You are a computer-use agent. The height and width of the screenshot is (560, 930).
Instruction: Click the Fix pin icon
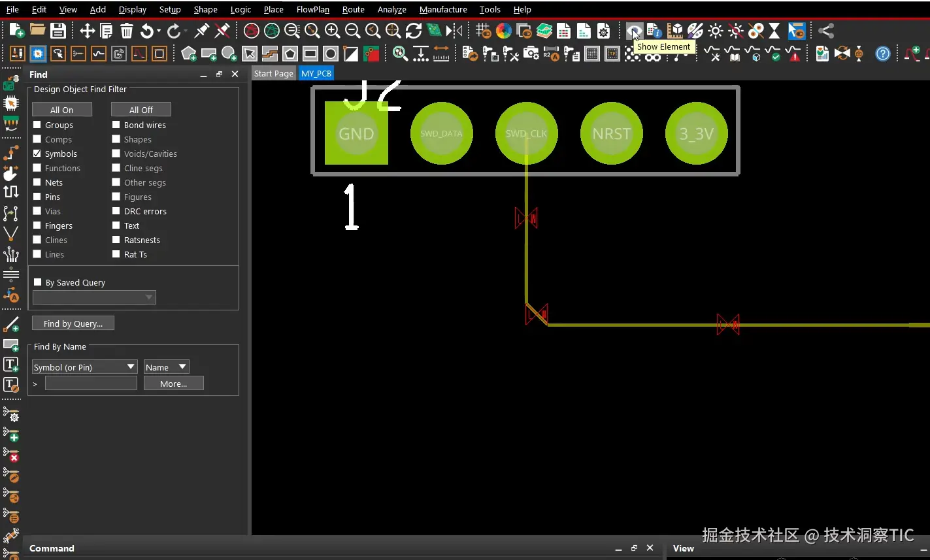[202, 31]
